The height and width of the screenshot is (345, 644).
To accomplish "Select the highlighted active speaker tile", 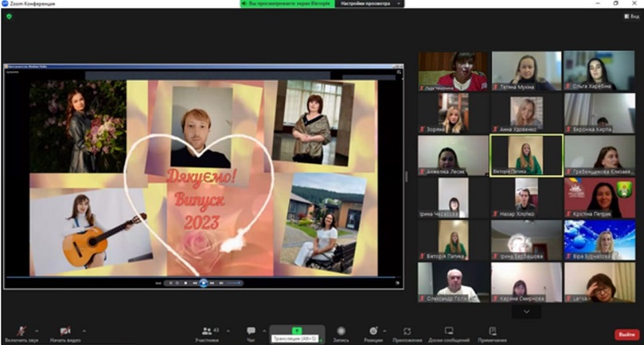I will click(526, 156).
